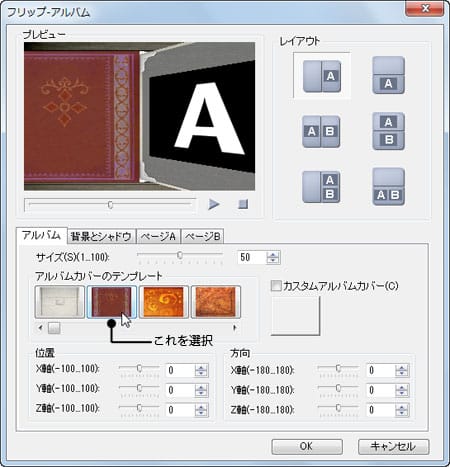Play the flip album preview

click(214, 204)
